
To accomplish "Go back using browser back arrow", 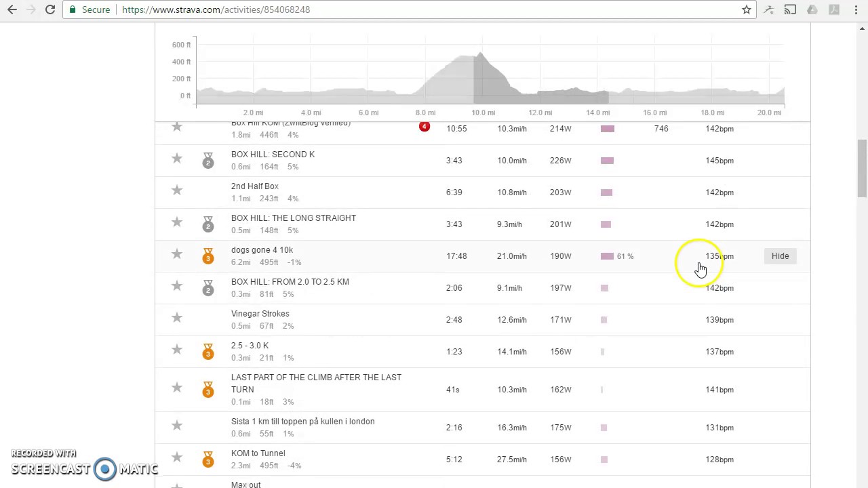I will pos(12,9).
